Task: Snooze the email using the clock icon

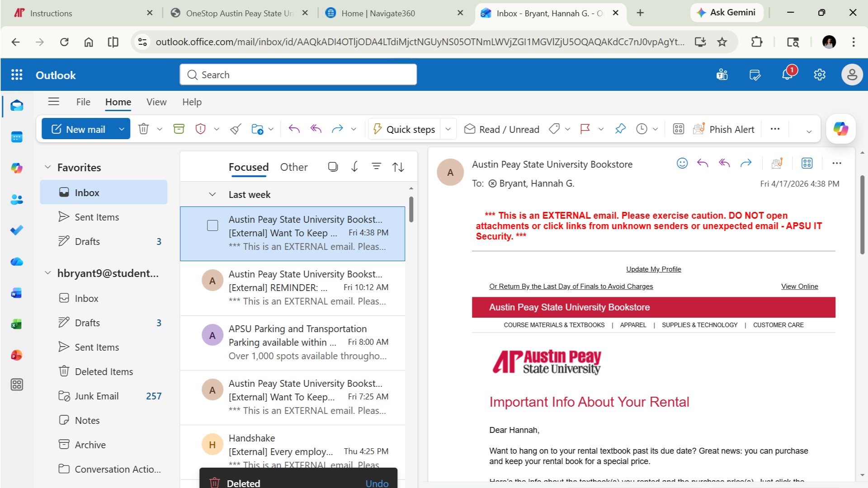Action: click(642, 129)
